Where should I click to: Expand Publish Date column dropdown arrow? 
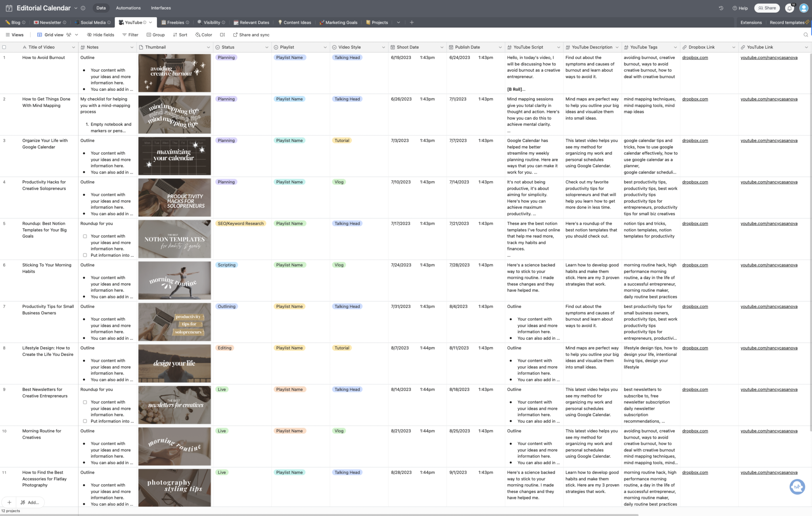coord(500,47)
